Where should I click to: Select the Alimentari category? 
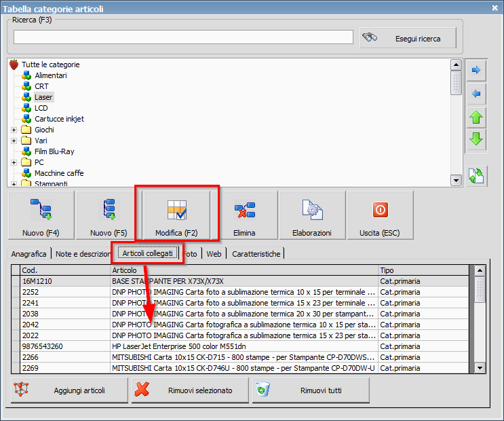[51, 75]
